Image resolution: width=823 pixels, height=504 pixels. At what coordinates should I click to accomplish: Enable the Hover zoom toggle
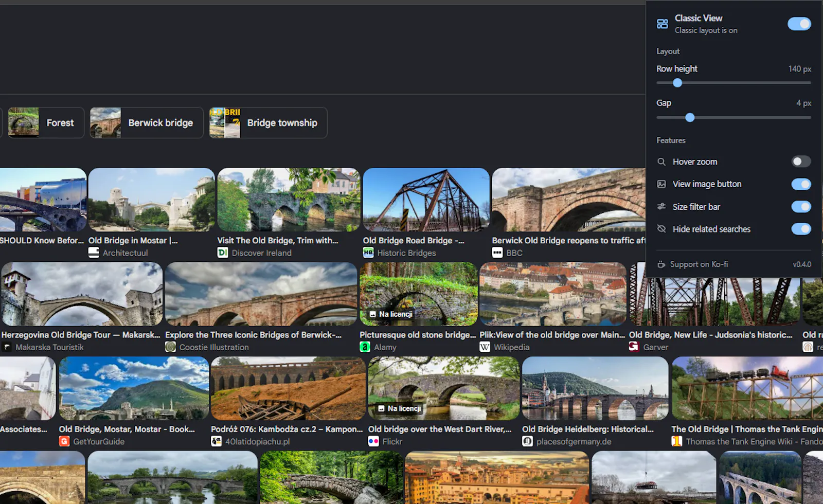point(801,161)
